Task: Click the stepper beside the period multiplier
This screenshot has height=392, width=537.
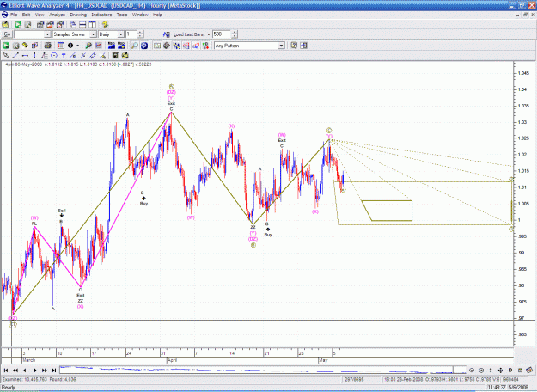Action: click(140, 34)
